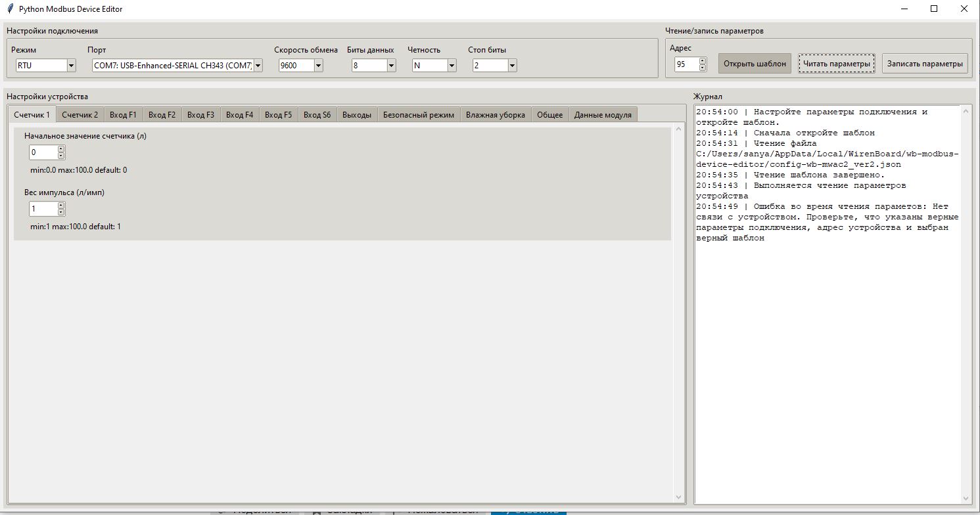Click the feather app icon in title bar

(10, 9)
